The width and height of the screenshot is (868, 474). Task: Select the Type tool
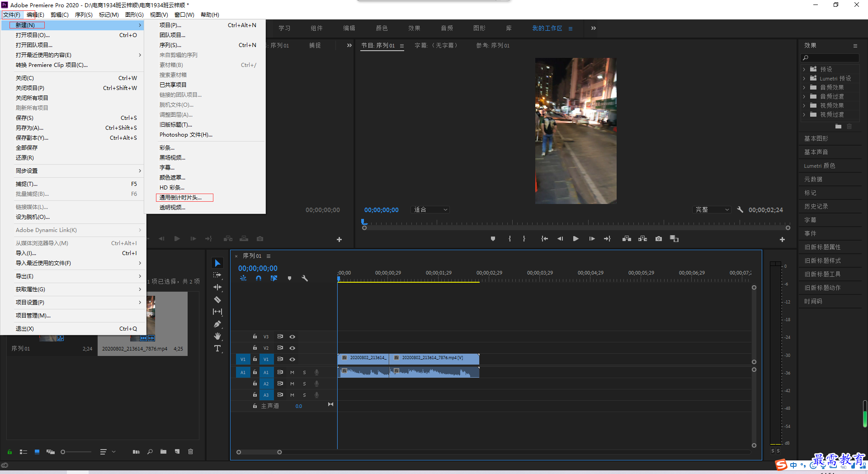(217, 348)
